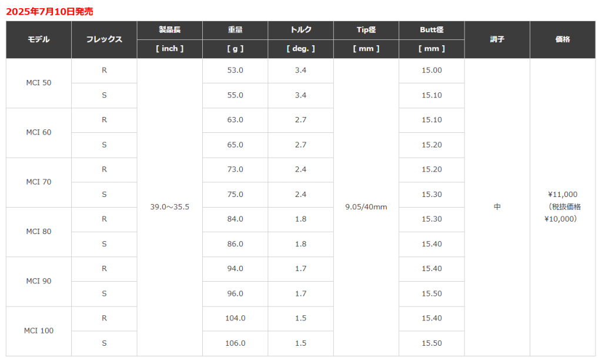Click the 39.0～35.5 product length cell

click(x=169, y=207)
